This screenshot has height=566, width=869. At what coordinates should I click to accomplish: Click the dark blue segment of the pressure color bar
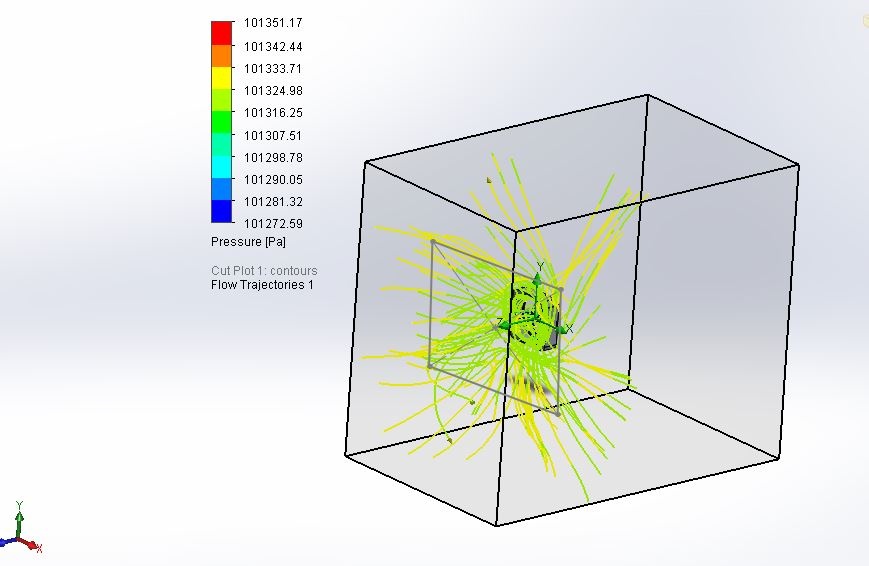(222, 211)
